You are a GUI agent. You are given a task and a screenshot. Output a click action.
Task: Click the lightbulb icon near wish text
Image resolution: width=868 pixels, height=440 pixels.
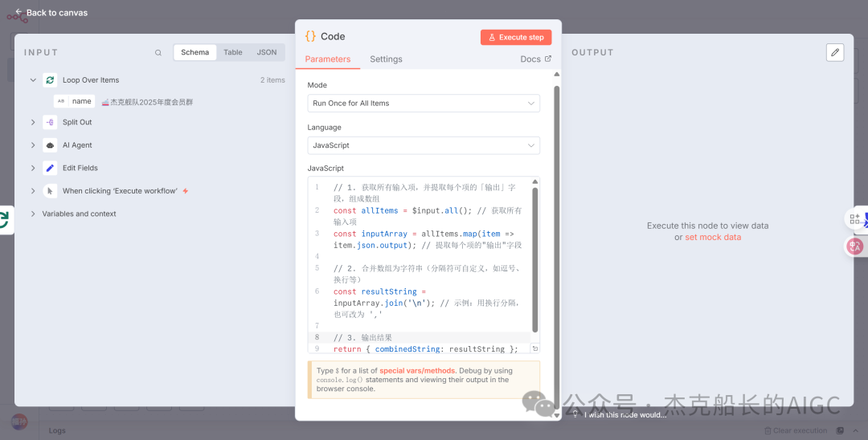coord(575,414)
